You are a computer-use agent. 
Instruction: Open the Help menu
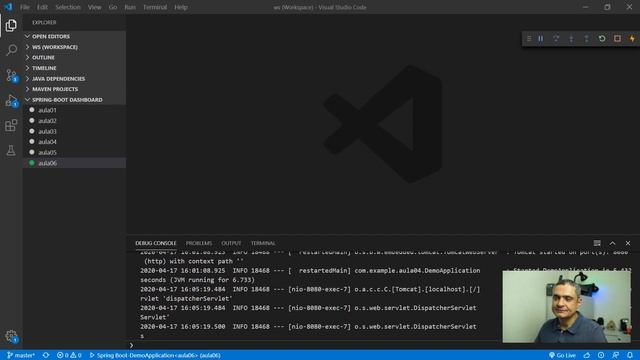181,7
